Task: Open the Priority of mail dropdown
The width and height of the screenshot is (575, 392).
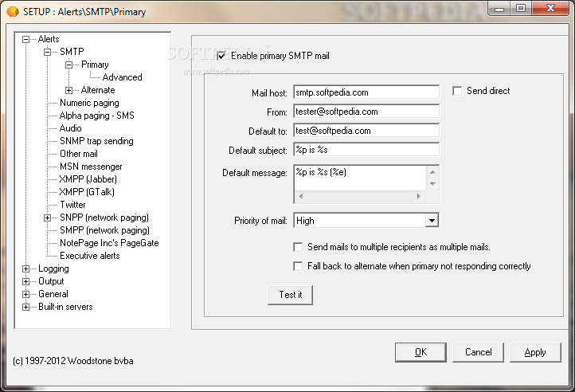Action: [432, 221]
